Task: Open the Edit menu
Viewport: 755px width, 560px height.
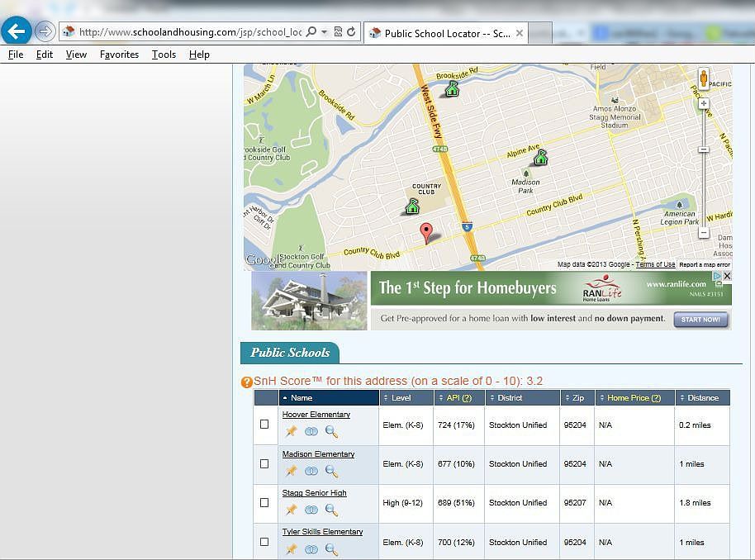Action: (x=45, y=55)
